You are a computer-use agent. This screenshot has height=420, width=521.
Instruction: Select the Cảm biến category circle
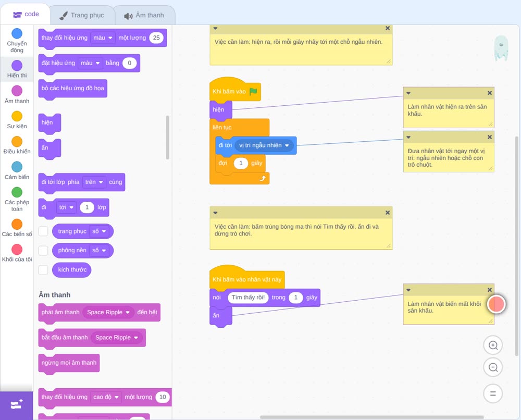coord(17,167)
